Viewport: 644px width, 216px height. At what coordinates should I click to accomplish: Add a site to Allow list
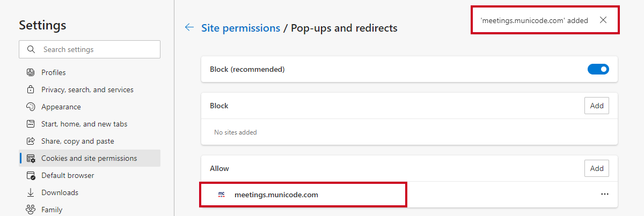point(597,168)
